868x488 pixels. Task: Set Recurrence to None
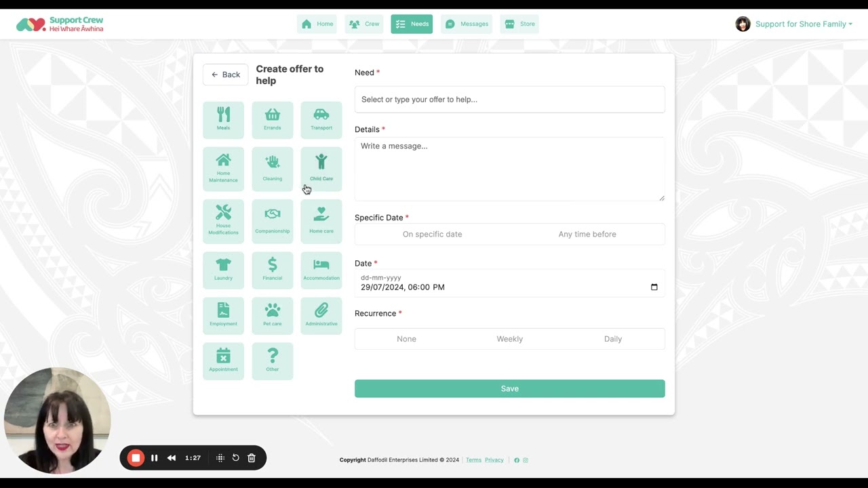(406, 339)
